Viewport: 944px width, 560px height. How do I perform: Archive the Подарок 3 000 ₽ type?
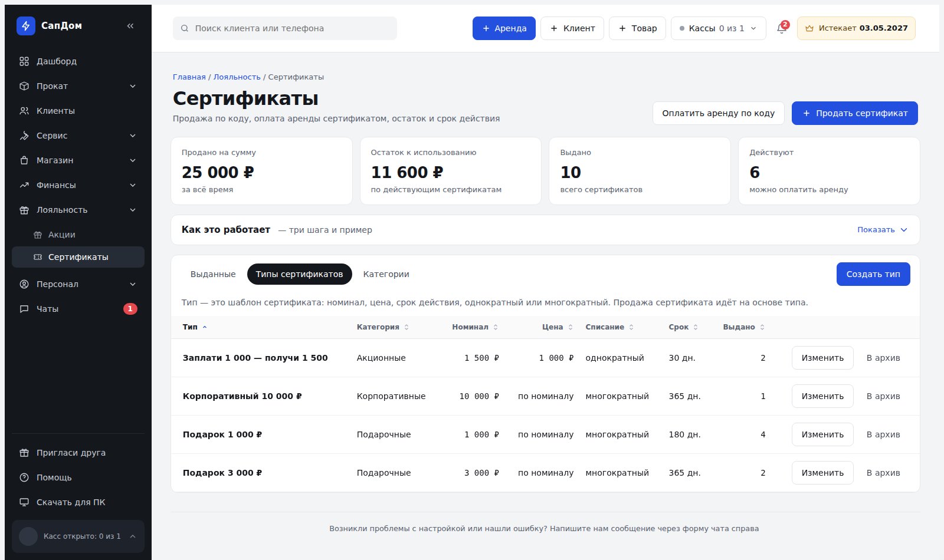coord(883,473)
